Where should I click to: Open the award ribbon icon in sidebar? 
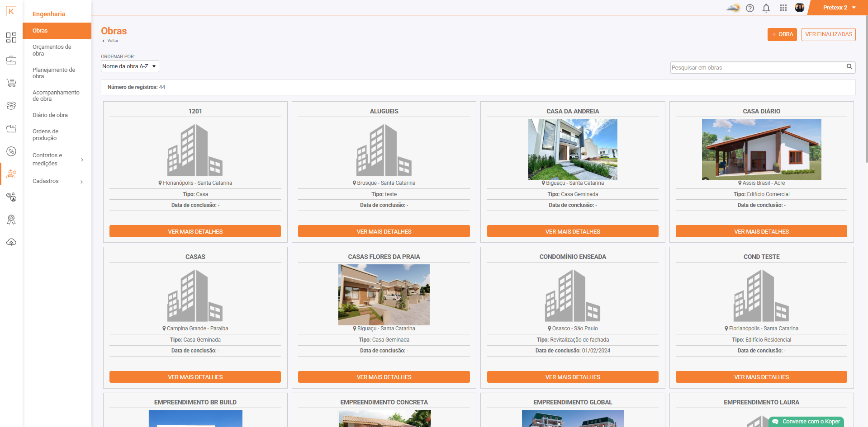tap(11, 220)
